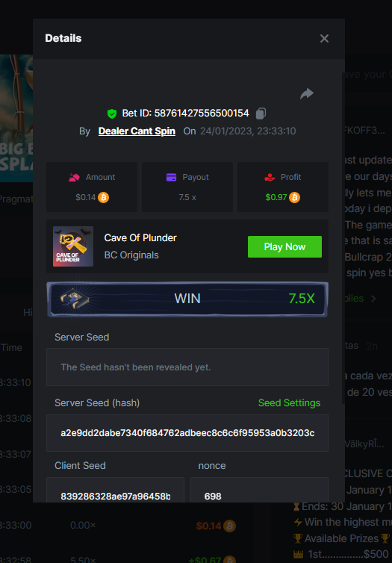Close the Details dialog
The width and height of the screenshot is (392, 563).
point(324,39)
